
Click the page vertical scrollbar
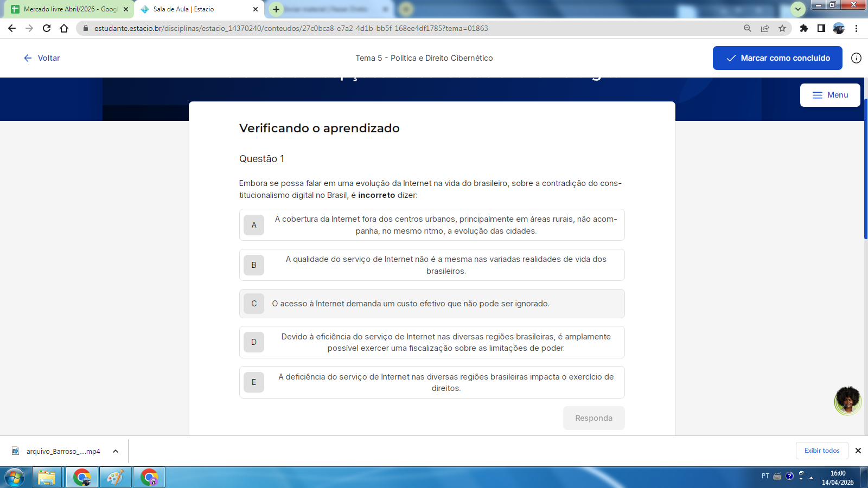(x=865, y=168)
